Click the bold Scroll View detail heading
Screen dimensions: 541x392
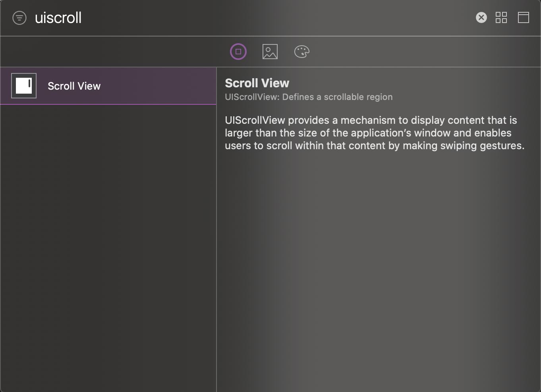(x=257, y=83)
